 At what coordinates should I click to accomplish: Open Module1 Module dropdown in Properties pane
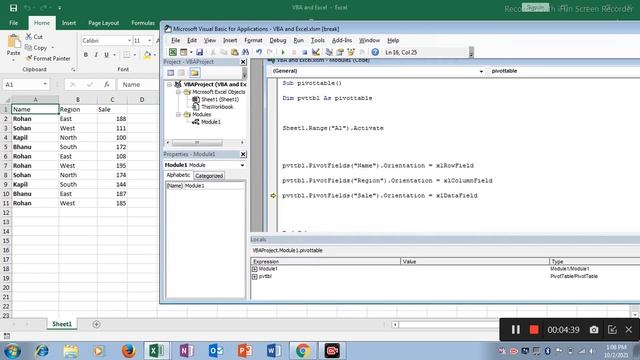pyautogui.click(x=242, y=165)
